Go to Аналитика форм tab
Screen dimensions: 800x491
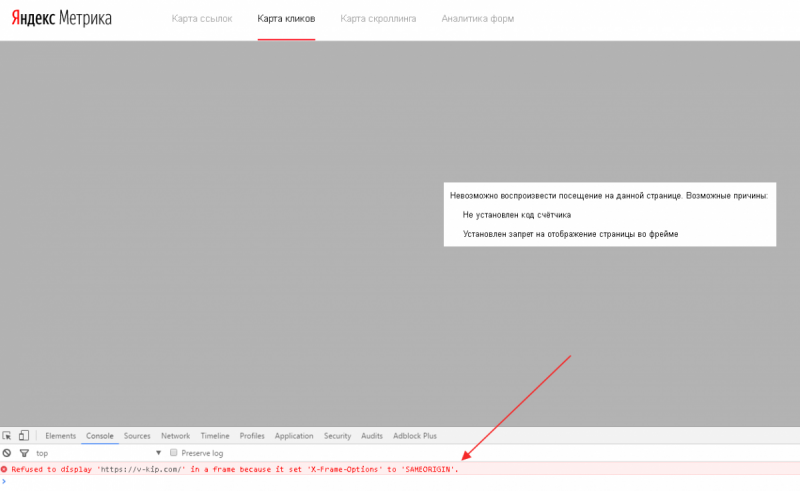click(477, 19)
